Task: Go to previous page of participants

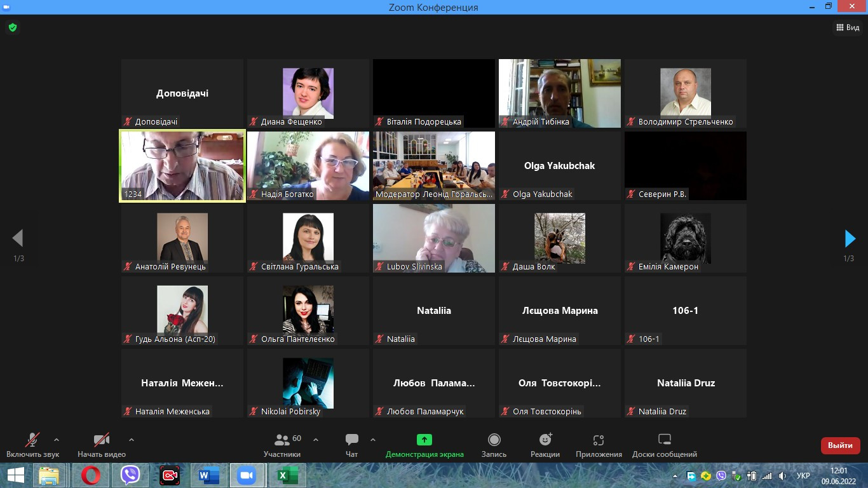Action: click(x=18, y=238)
